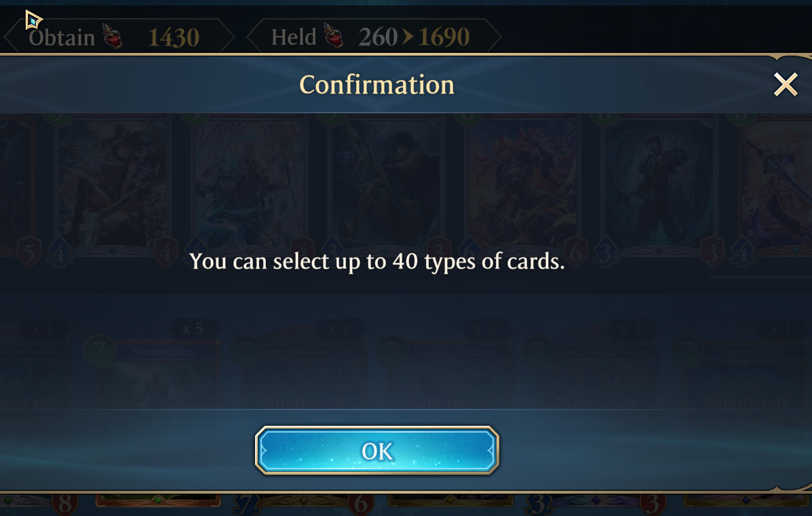The image size is (812, 516).
Task: Click the Obtain 1430 vials panel
Action: point(119,36)
